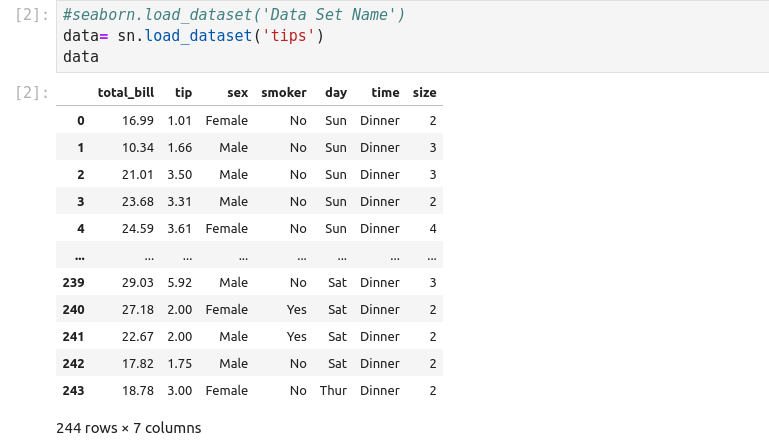Click the time column header
Screen dimensions: 769x445
click(x=385, y=93)
